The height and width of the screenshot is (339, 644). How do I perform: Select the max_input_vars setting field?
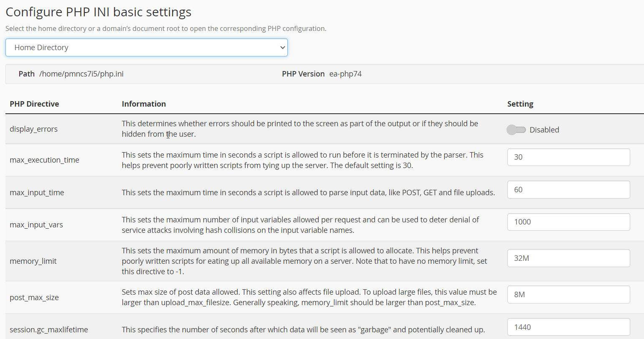(568, 222)
